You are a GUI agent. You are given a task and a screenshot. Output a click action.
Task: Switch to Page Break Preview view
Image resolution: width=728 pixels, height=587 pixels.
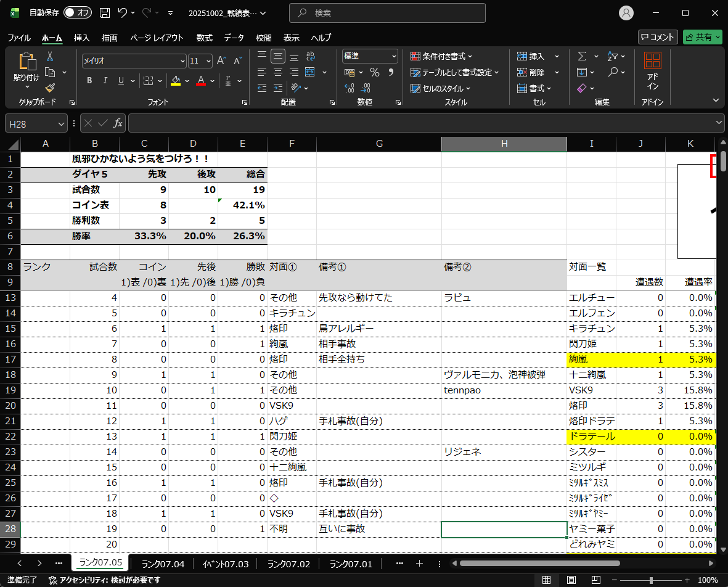click(x=595, y=580)
